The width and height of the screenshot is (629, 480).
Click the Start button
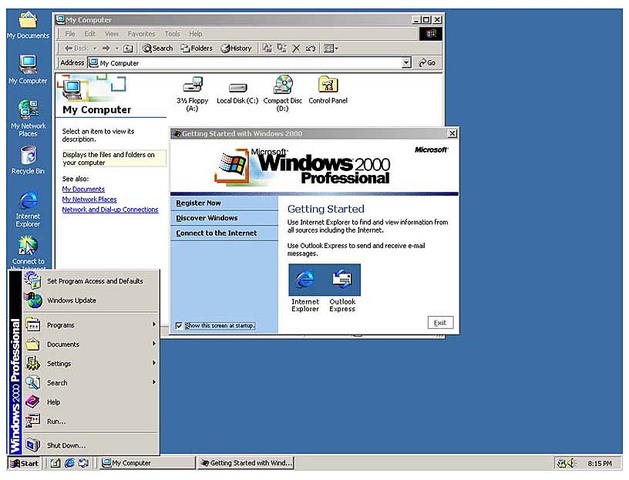tap(24, 464)
